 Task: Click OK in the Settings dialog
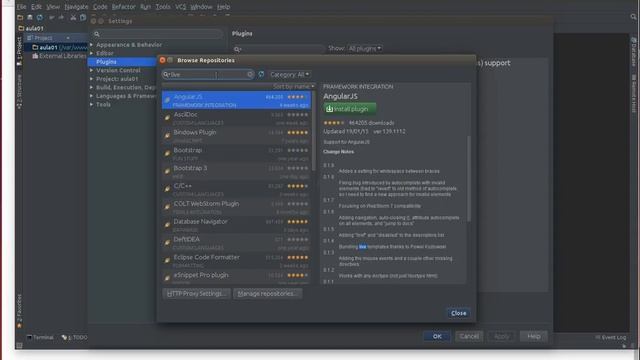[437, 336]
